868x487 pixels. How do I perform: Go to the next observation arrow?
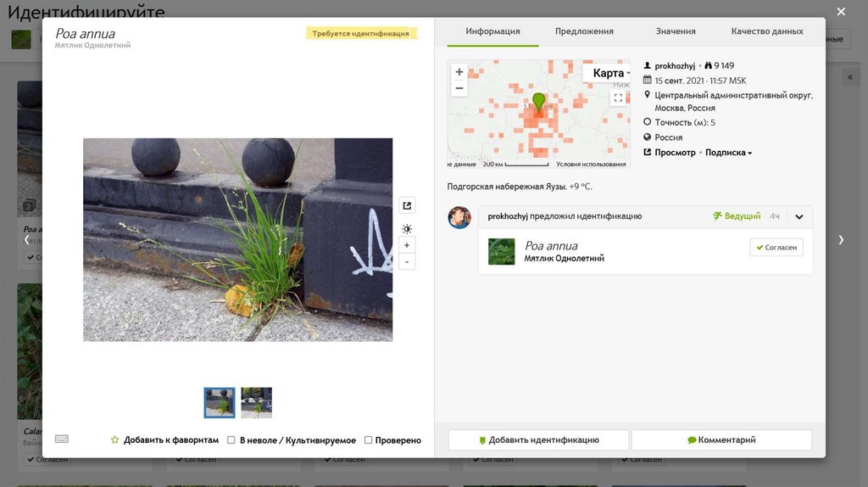(841, 240)
